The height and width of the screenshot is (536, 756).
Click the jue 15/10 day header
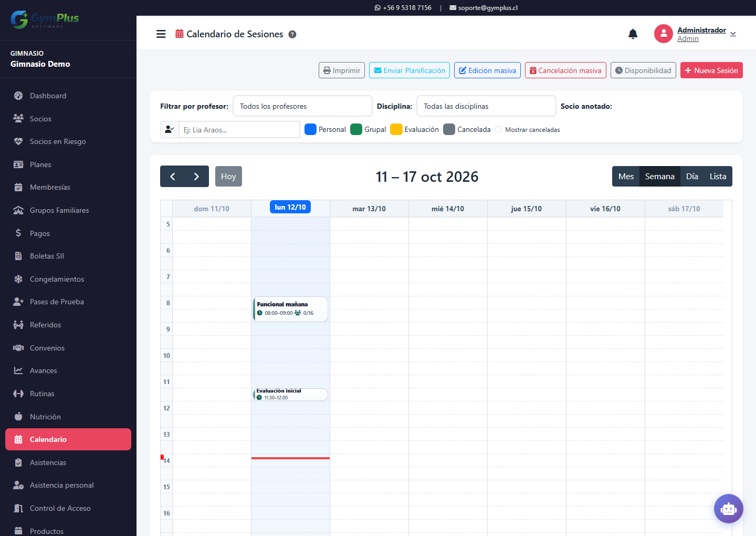pos(527,209)
